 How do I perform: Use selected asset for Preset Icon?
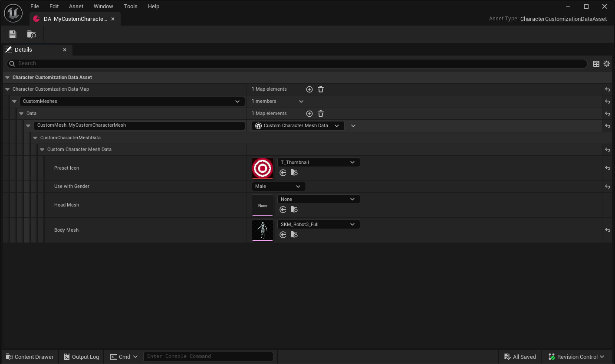point(283,173)
